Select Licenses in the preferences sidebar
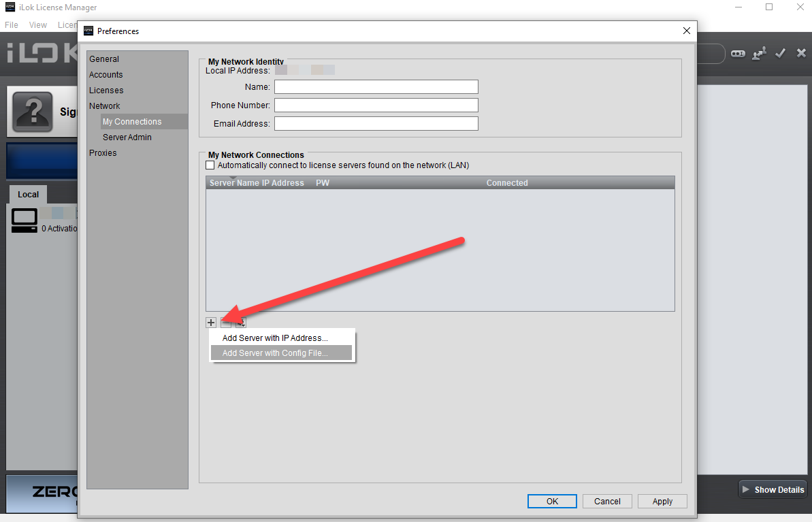The image size is (812, 522). [x=106, y=90]
